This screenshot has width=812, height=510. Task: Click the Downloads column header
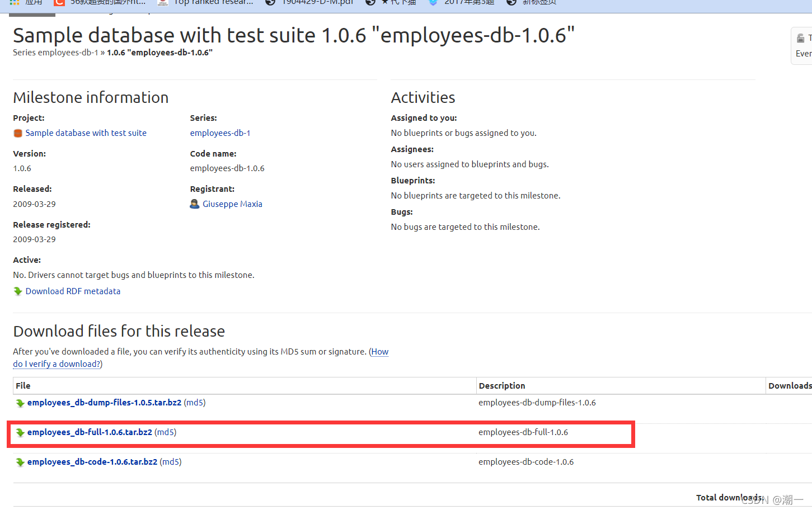(790, 386)
